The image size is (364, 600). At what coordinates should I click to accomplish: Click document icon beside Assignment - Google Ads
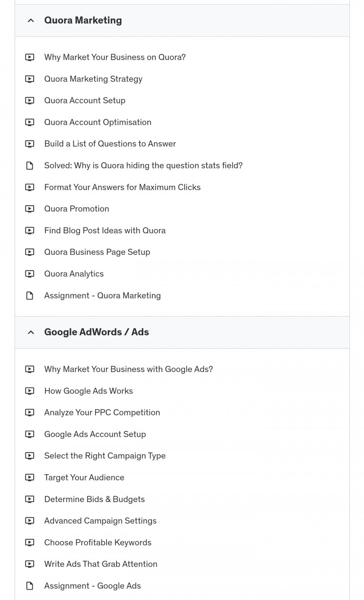point(30,586)
